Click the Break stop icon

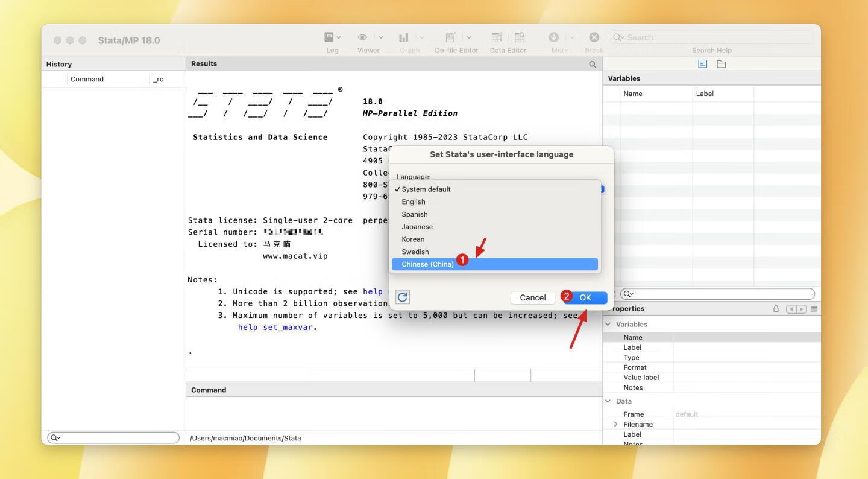[594, 37]
